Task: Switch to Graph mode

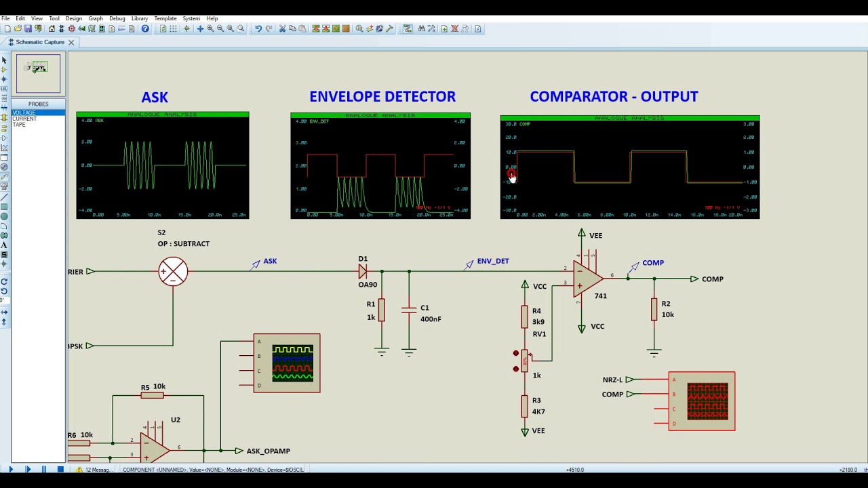Action: pos(4,146)
